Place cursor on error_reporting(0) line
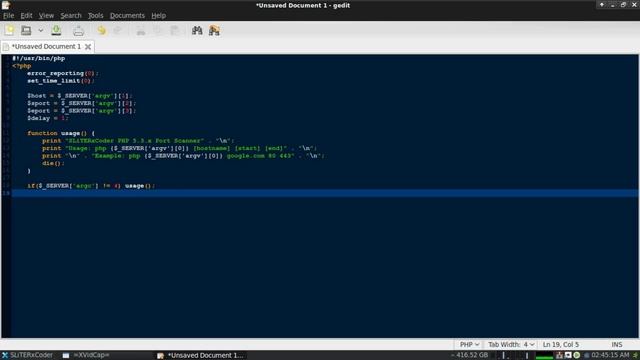This screenshot has width=640, height=360. tap(62, 73)
